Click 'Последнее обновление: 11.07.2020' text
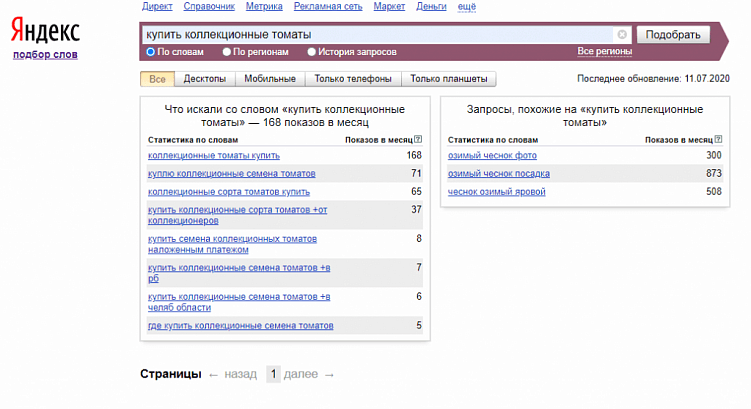Viewport: 751px width, 409px height. (x=653, y=79)
